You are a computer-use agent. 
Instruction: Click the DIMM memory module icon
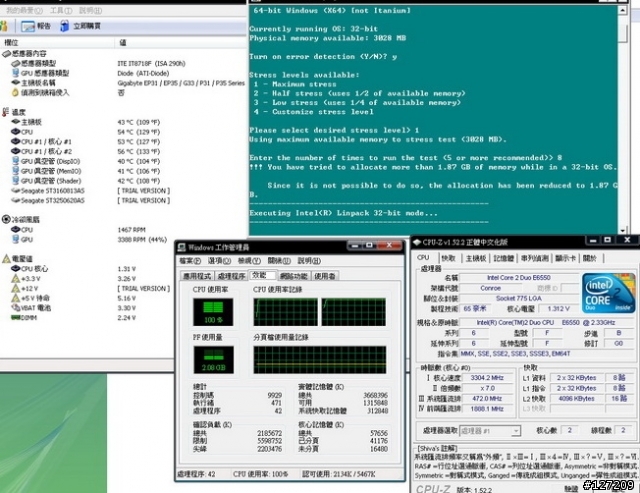(16, 318)
